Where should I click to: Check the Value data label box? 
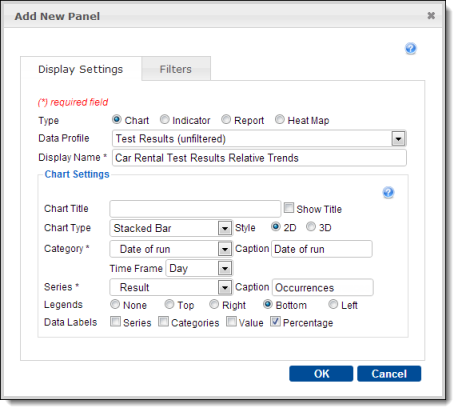pos(231,322)
